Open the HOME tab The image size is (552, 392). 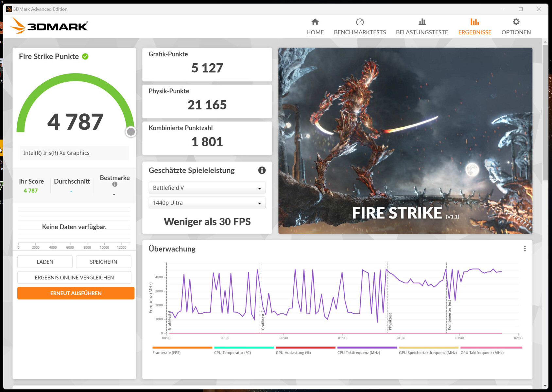(x=315, y=27)
